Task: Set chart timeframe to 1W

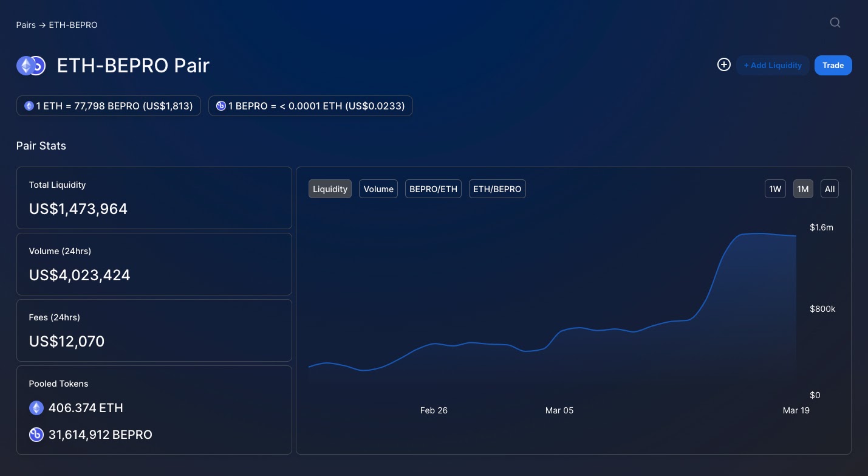Action: [x=775, y=189]
